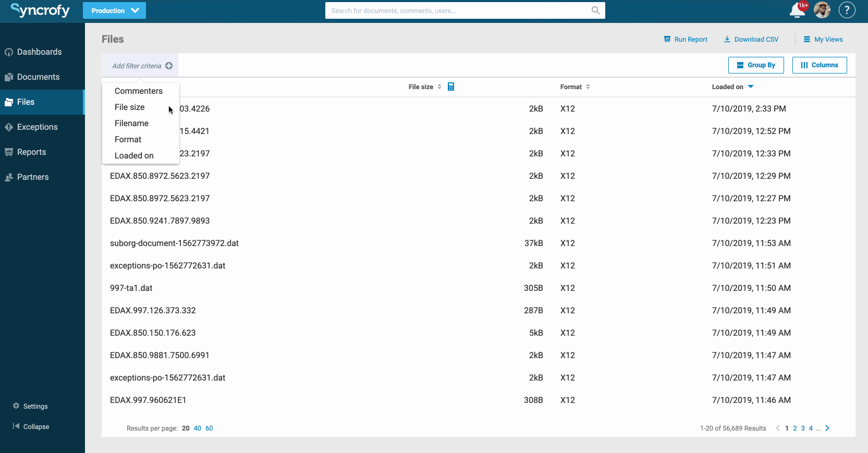The width and height of the screenshot is (868, 453).
Task: Click the Run Report icon
Action: click(667, 39)
